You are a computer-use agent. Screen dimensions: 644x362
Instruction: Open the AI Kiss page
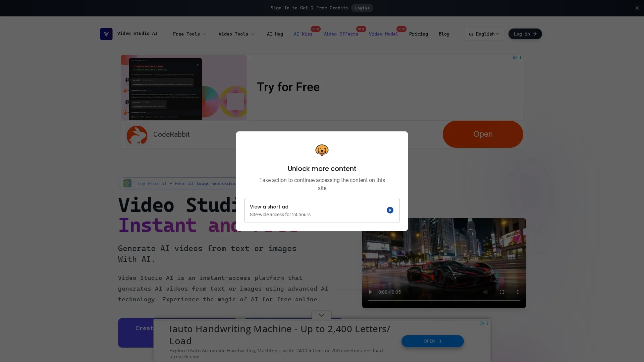[x=303, y=34]
